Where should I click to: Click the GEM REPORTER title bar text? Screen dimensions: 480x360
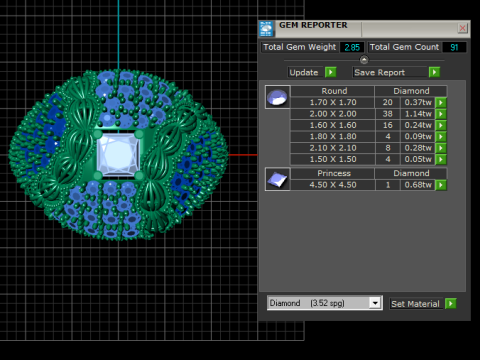[313, 25]
